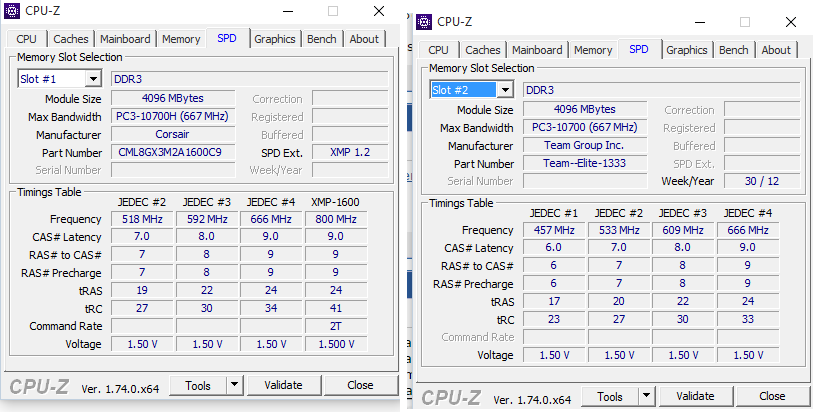
Task: Click Close button in right window
Action: (772, 396)
